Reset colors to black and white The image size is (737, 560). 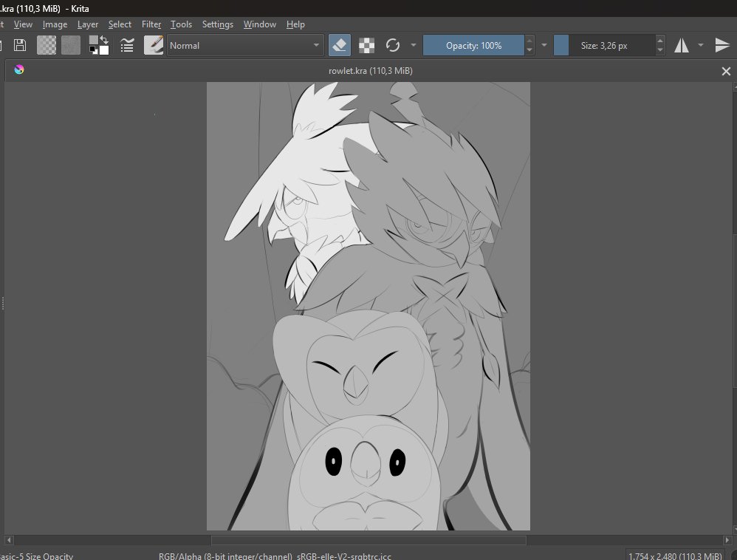pos(93,49)
